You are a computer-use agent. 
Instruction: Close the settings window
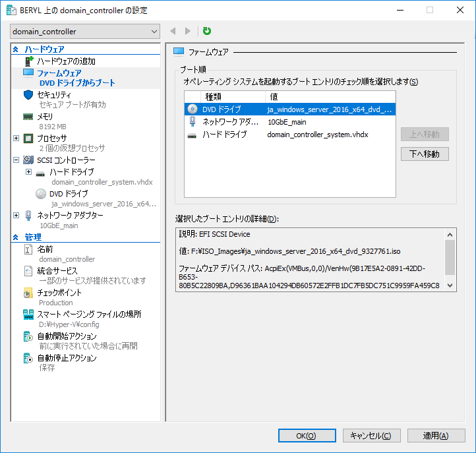(460, 10)
